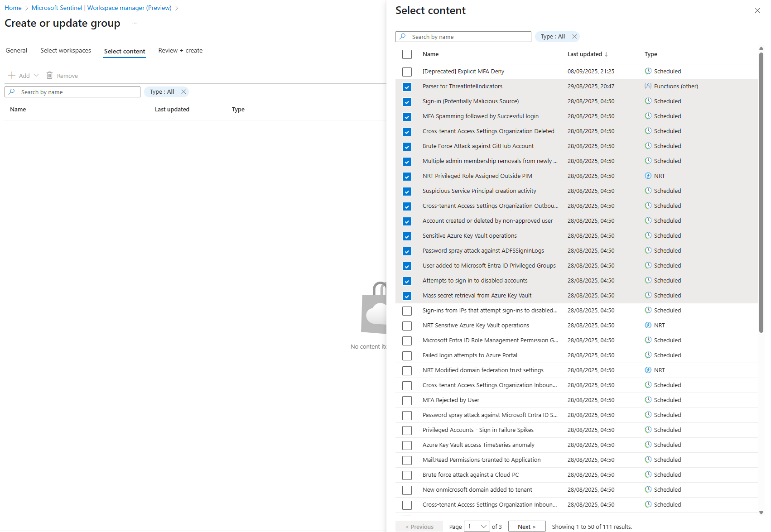Viewport: 771px width, 532px height.
Task: Click the Functions icon beside Parser for ThreatIntelIndicators
Action: click(648, 86)
